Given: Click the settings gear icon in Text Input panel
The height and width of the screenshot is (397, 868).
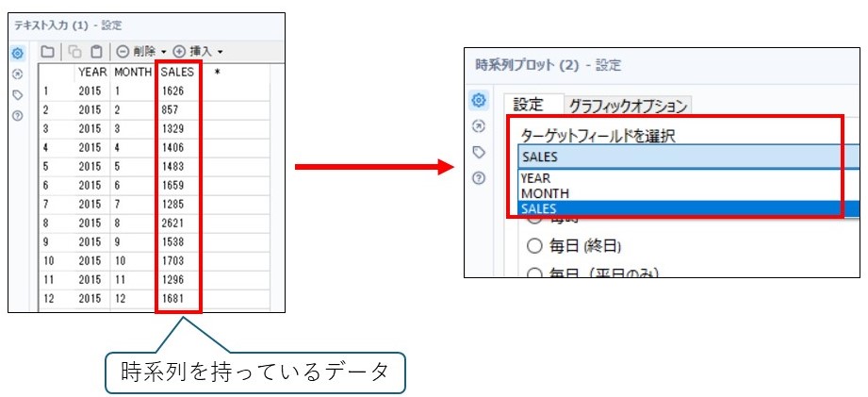Looking at the screenshot, I should pos(17,54).
